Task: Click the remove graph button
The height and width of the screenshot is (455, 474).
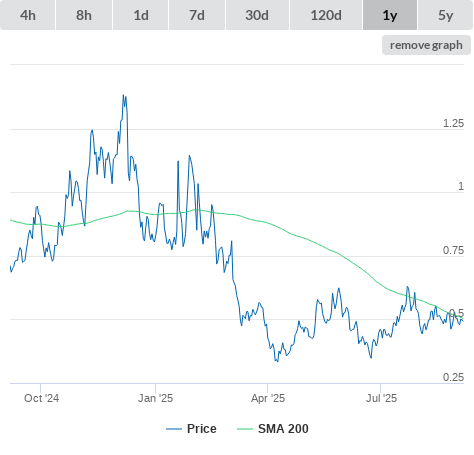Action: [426, 45]
